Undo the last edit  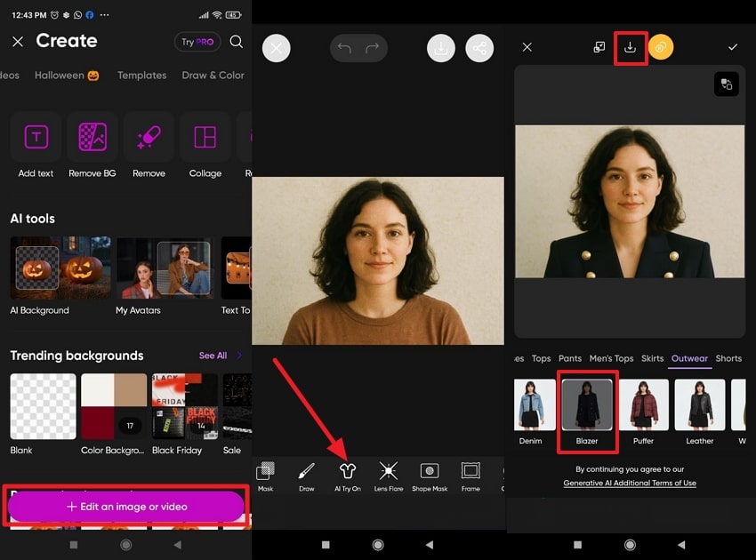click(345, 48)
